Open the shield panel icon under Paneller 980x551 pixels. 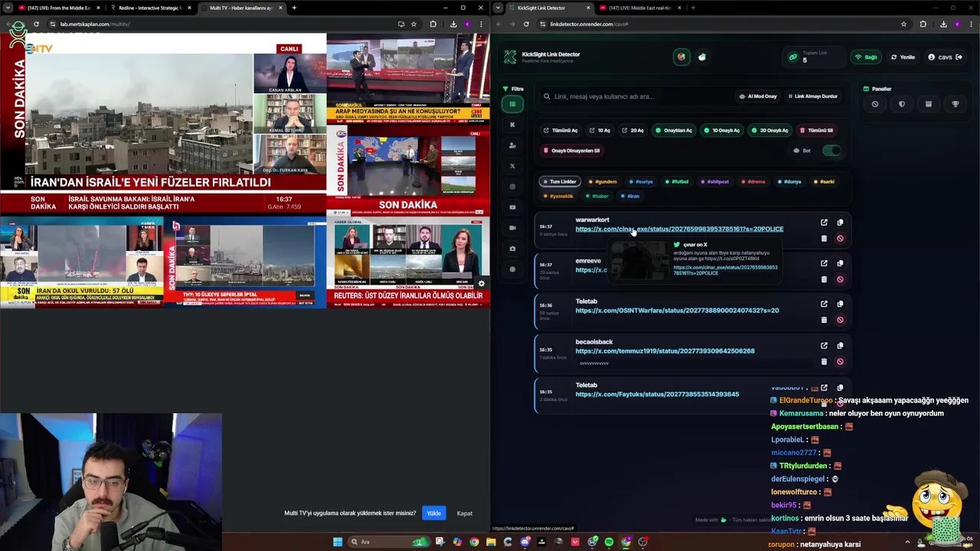tap(902, 104)
